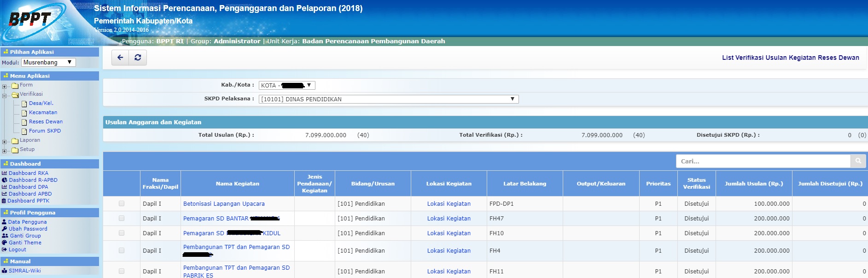Viewport: 868px width, 278px height.
Task: Click the Menu Aplikasi panel header
Action: coord(50,76)
